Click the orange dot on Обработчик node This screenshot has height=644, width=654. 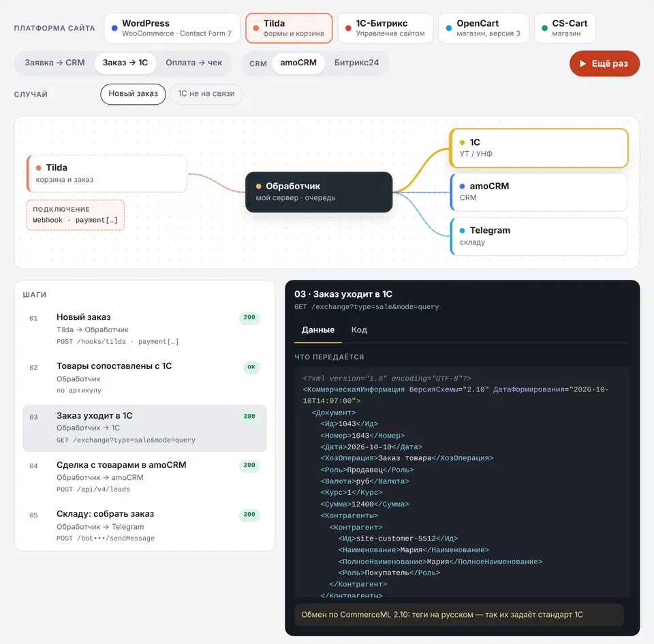259,187
